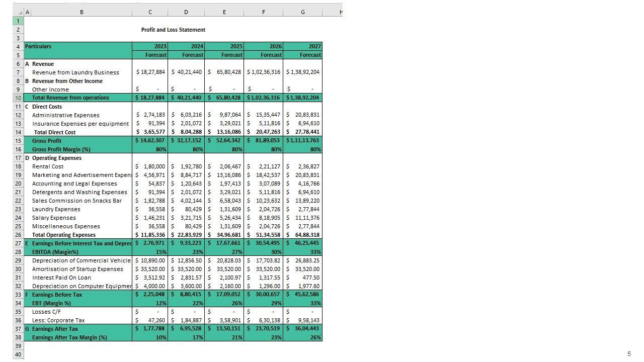Image resolution: width=644 pixels, height=362 pixels.
Task: Select the 2025 Salary Expenses value
Action: click(x=224, y=218)
